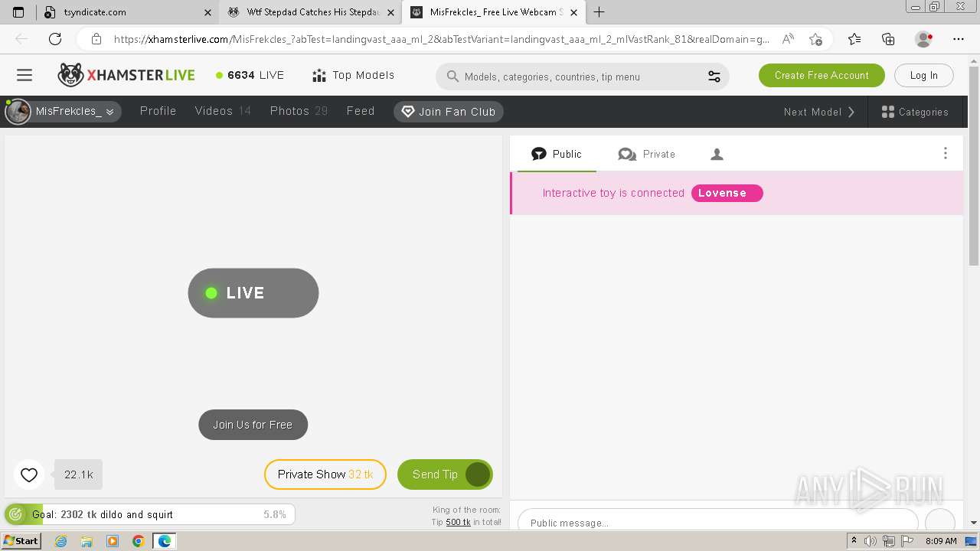Click Create Free Account button
The height and width of the screenshot is (551, 980).
pyautogui.click(x=822, y=75)
